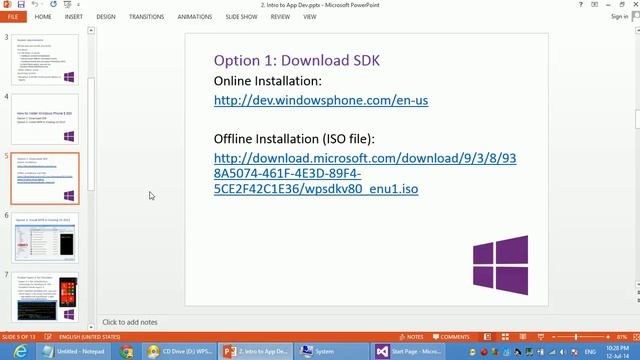The height and width of the screenshot is (360, 640).
Task: Switch to System window in the taskbar
Action: [333, 351]
